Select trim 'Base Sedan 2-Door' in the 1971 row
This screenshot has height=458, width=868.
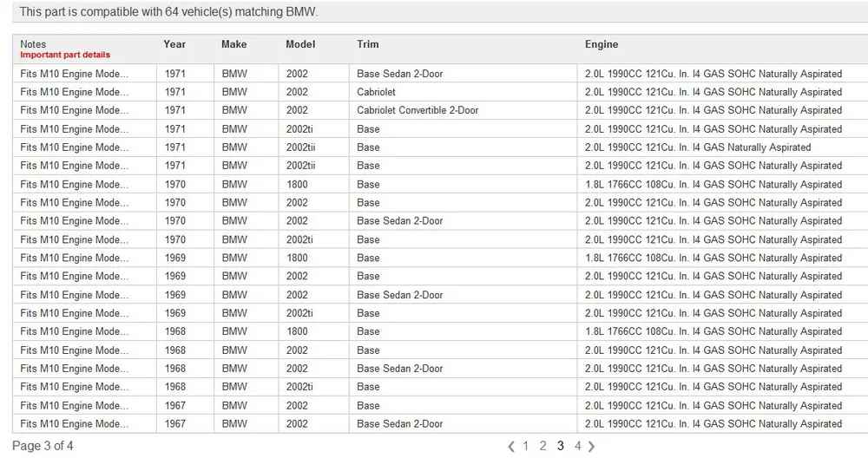point(399,74)
